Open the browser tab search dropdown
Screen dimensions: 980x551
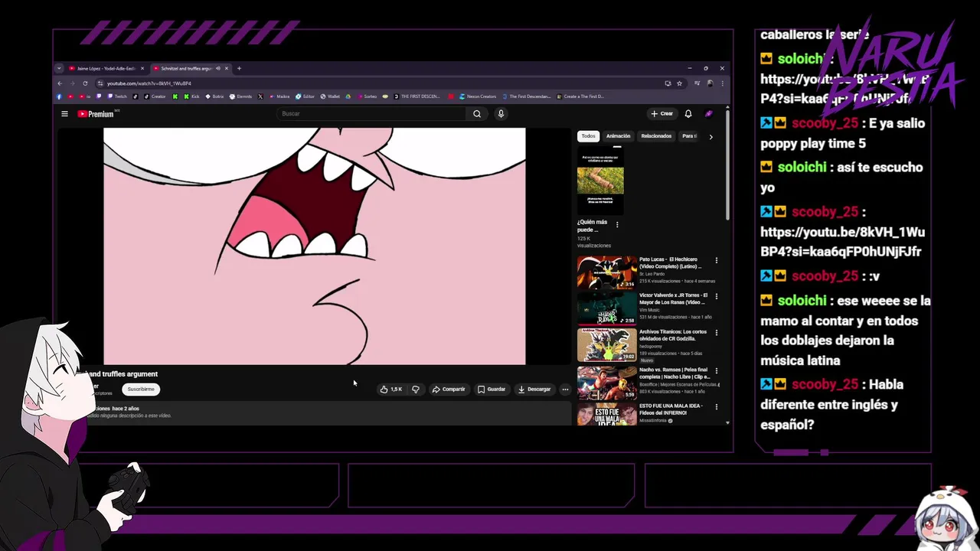pyautogui.click(x=59, y=68)
